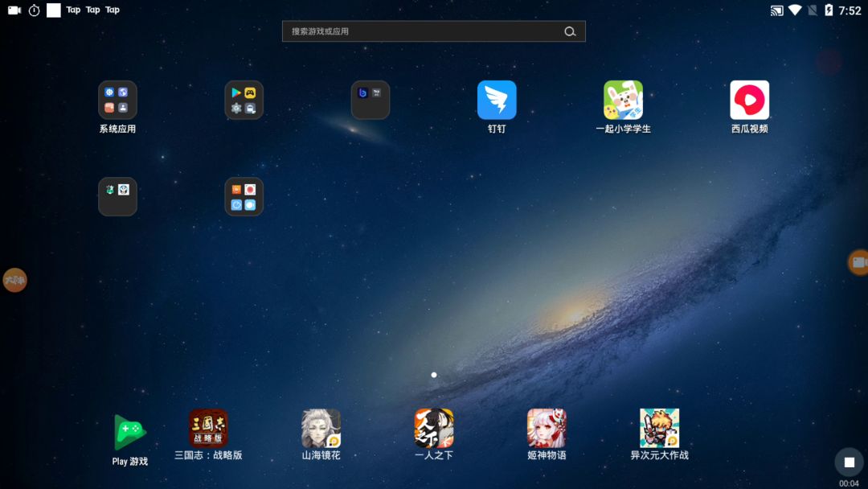Launch the 钉钉 app
The image size is (868, 489).
click(497, 101)
